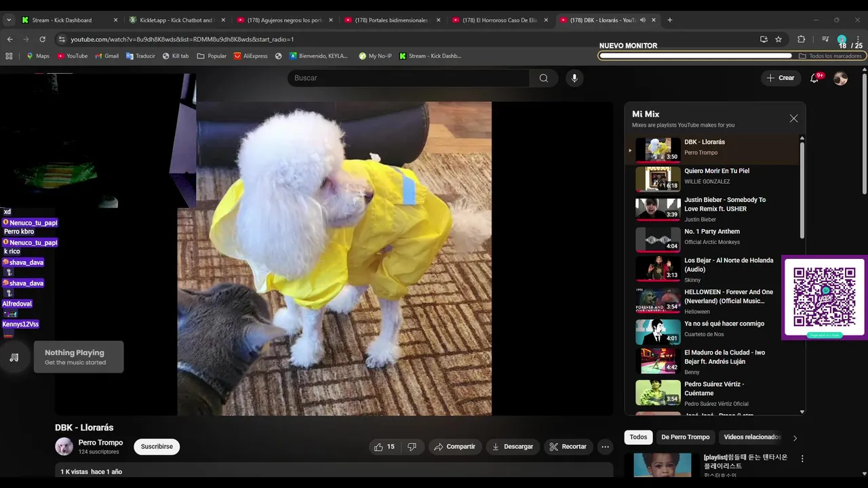Viewport: 868px width, 488px height.
Task: Click the NUEVO MONITOR progress bar
Action: pos(695,56)
